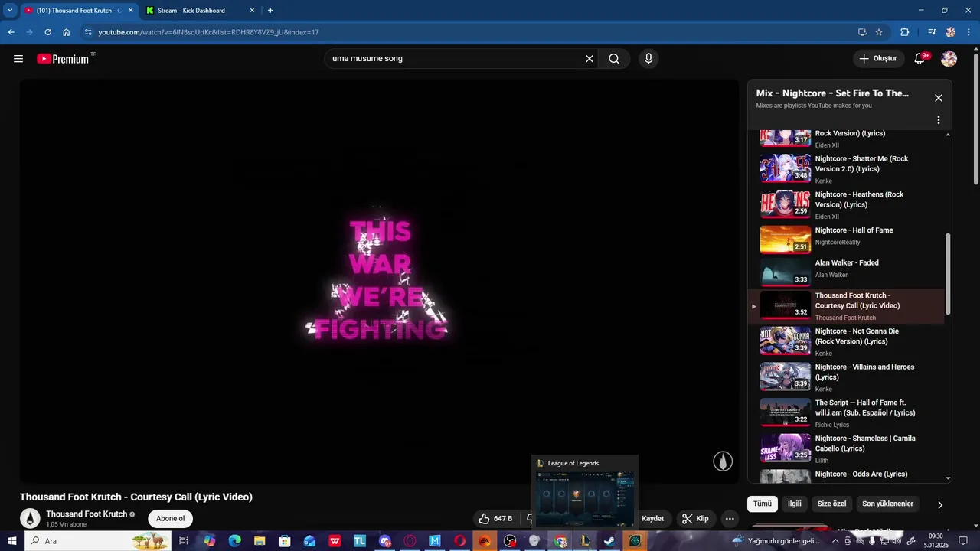Open the notifications bell
This screenshot has width=980, height=551.
920,59
